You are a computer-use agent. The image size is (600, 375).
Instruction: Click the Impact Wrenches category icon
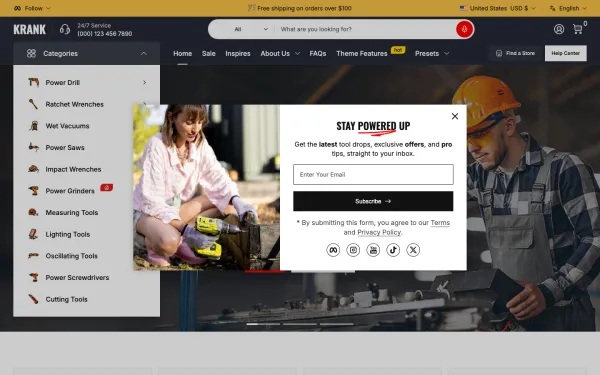(33, 169)
